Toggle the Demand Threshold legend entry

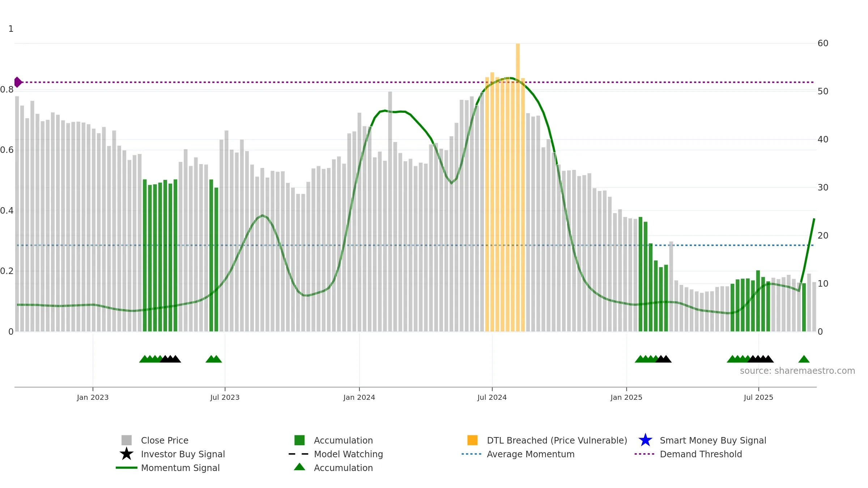point(701,454)
